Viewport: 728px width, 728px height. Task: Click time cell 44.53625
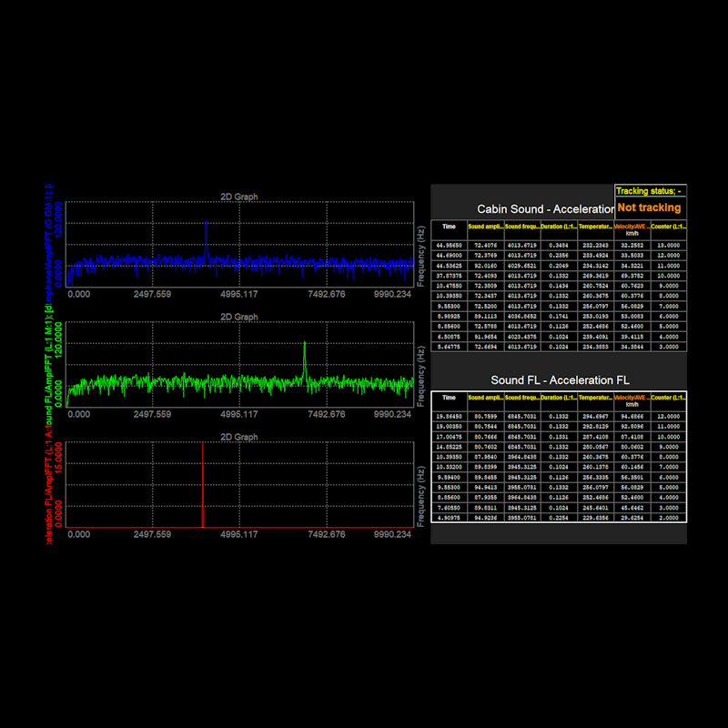click(x=449, y=266)
